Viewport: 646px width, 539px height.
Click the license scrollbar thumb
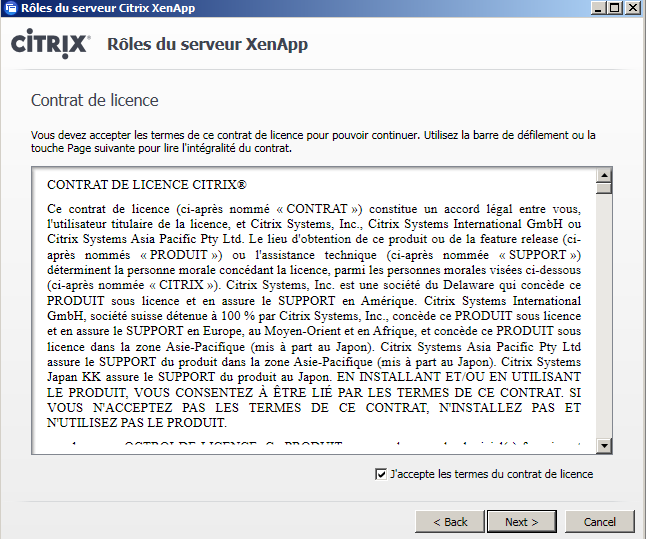(x=604, y=188)
